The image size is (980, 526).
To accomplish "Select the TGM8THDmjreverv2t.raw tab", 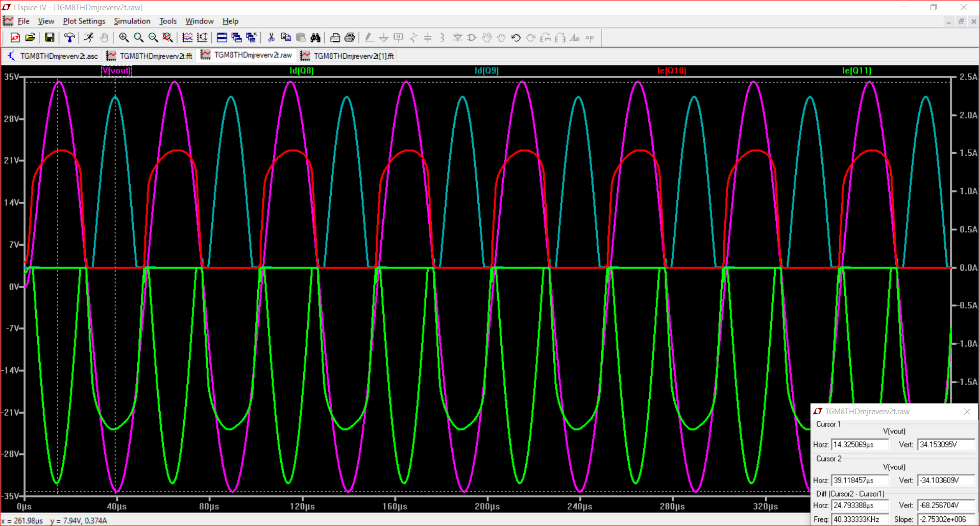I will pyautogui.click(x=247, y=55).
